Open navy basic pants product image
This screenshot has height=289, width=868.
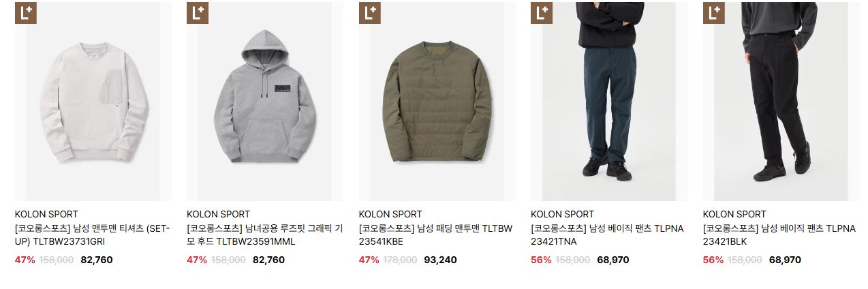pyautogui.click(x=609, y=102)
